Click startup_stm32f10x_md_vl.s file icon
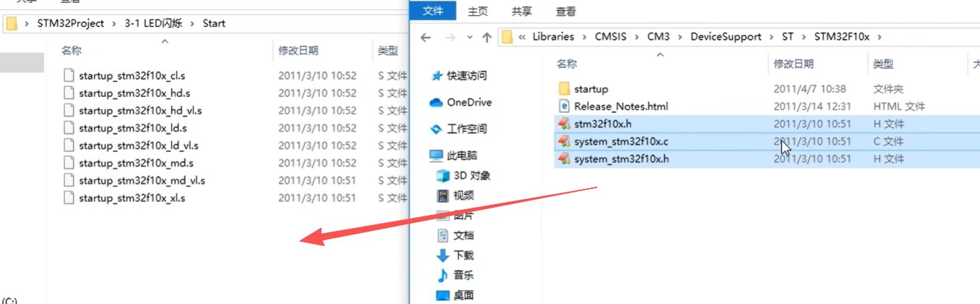The height and width of the screenshot is (304, 980). point(69,180)
